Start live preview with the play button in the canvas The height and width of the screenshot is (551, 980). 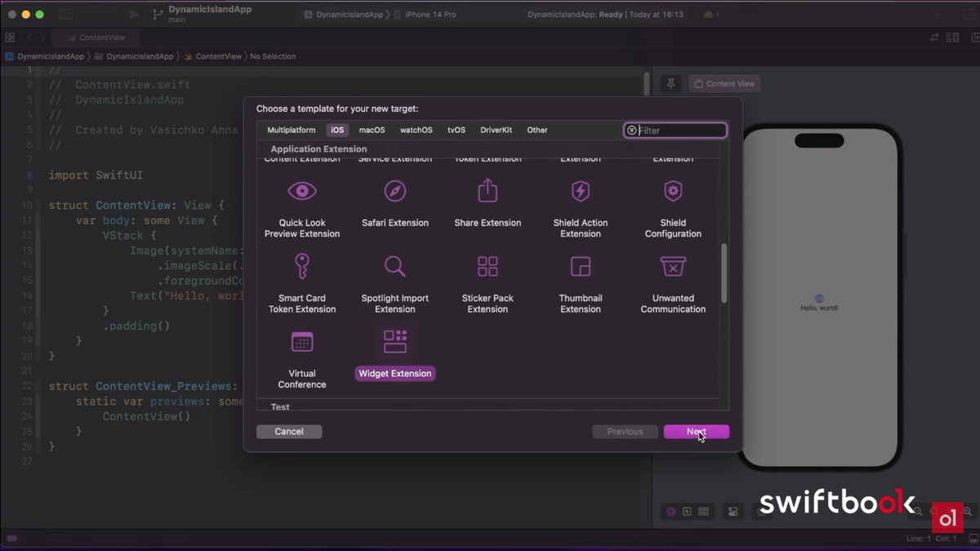[670, 512]
